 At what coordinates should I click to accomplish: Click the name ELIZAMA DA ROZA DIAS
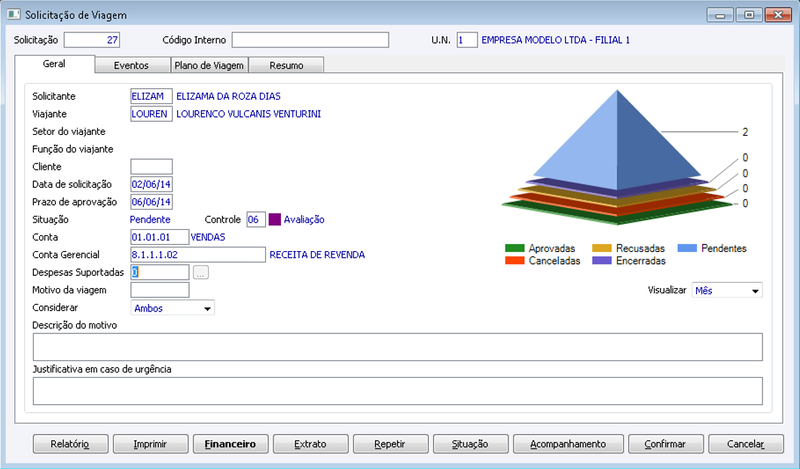(228, 96)
